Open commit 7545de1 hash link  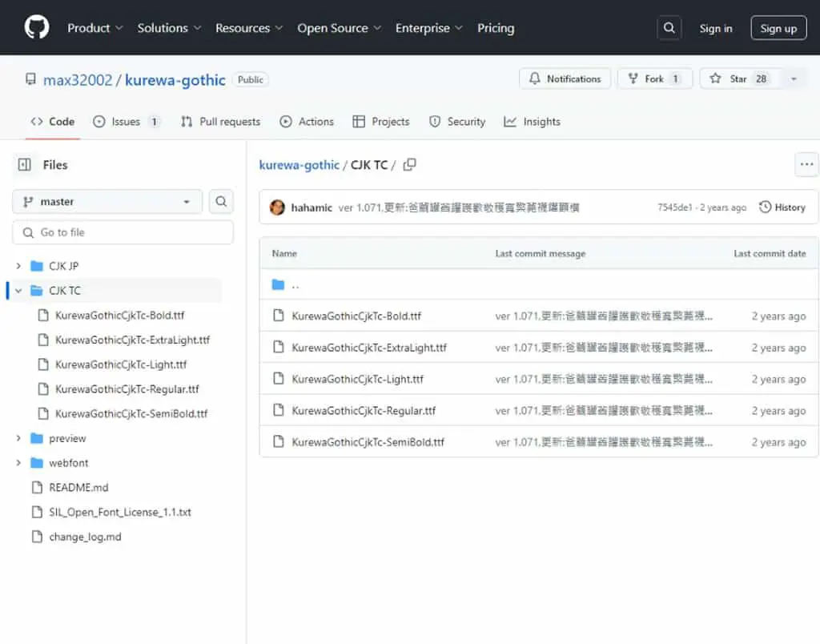point(674,207)
